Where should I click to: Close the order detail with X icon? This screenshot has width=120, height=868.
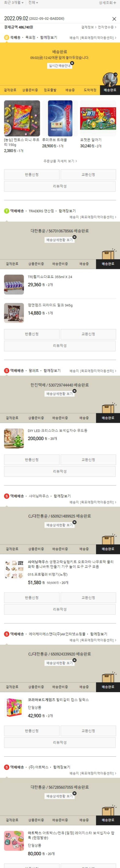(x=114, y=19)
